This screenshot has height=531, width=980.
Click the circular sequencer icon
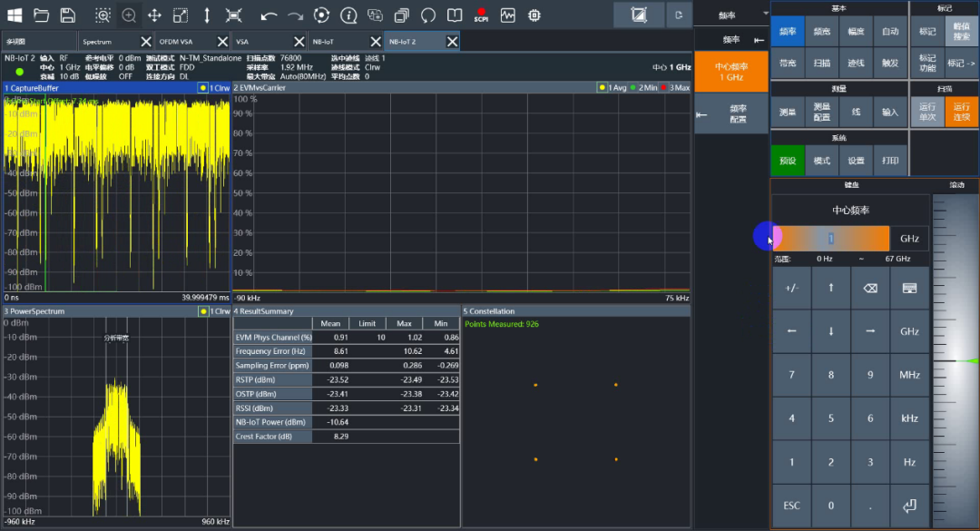point(321,15)
